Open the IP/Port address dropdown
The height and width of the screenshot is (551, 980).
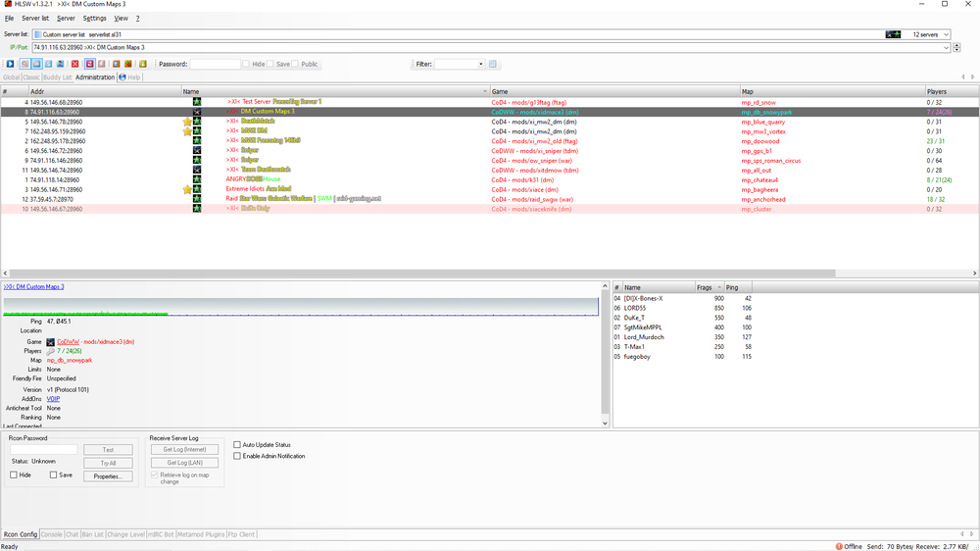tap(946, 47)
